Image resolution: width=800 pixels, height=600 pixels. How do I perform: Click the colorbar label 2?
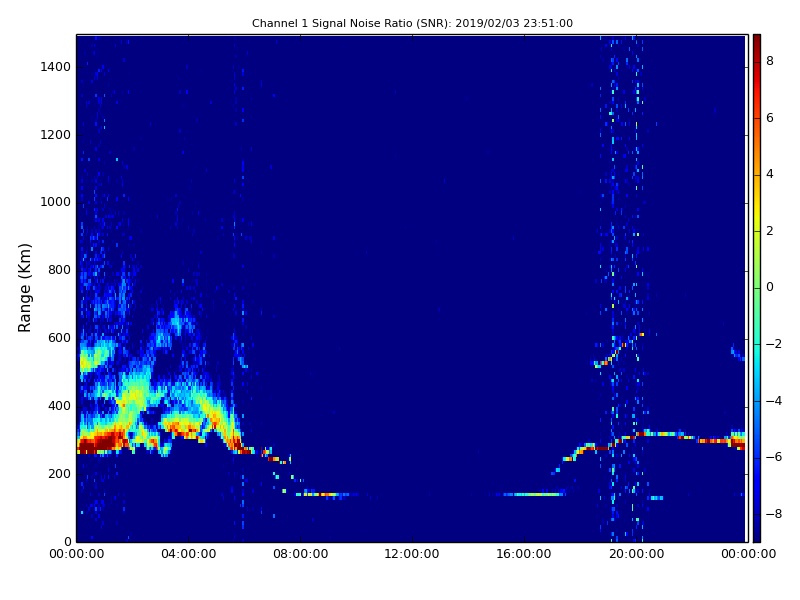point(770,231)
